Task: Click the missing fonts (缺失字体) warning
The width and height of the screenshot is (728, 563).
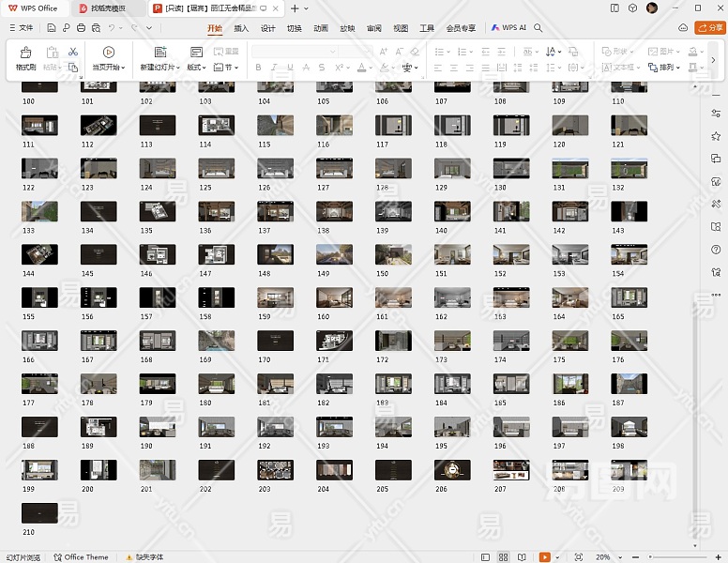Action: (x=144, y=557)
